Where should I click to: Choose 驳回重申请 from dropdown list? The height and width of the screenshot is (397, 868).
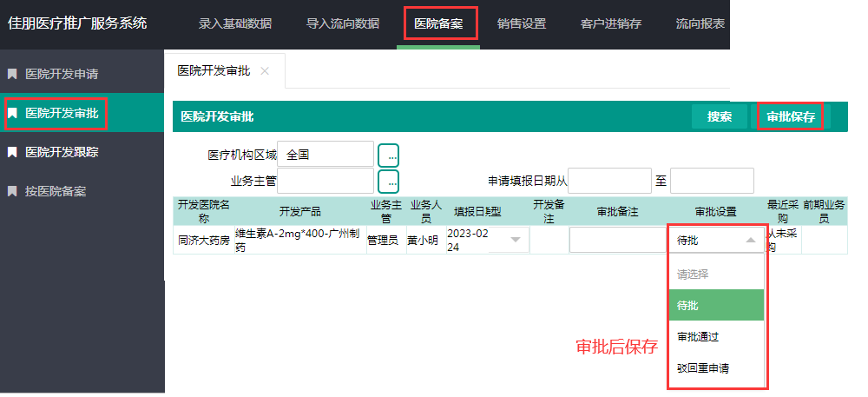tap(703, 368)
